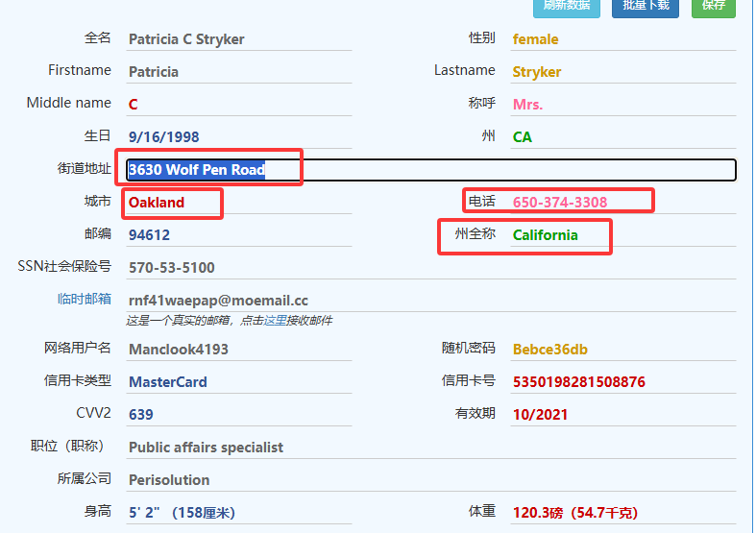This screenshot has width=756, height=533.
Task: Click the random password field Bebce36db
Action: pos(622,350)
